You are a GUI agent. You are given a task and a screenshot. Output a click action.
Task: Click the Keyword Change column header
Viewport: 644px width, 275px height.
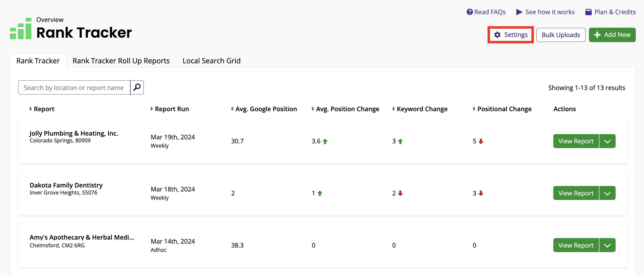(x=422, y=109)
